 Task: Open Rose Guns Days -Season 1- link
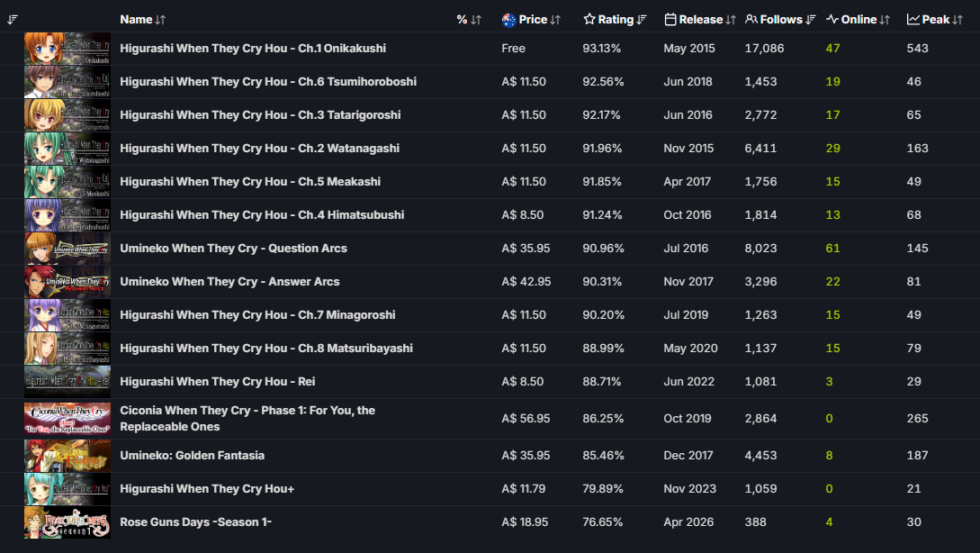pyautogui.click(x=195, y=521)
